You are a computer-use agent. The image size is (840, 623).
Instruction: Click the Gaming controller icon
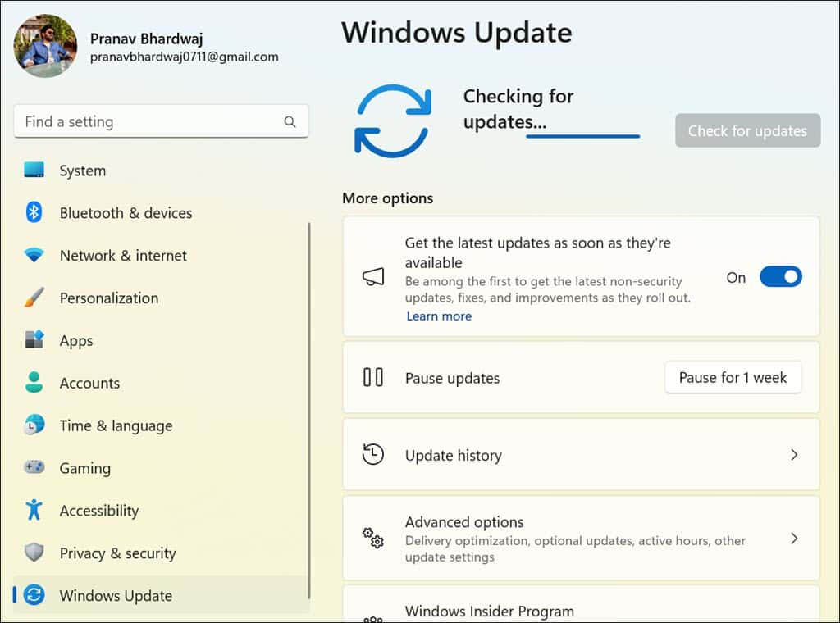34,466
